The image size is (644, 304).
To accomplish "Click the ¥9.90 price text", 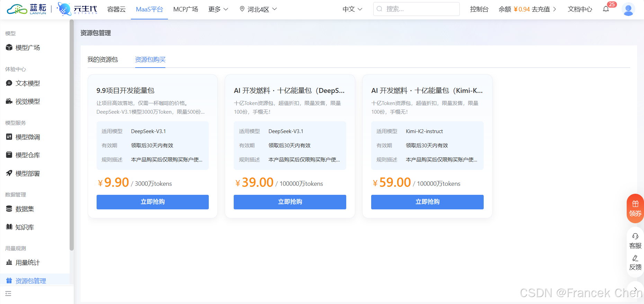I will click(x=114, y=182).
